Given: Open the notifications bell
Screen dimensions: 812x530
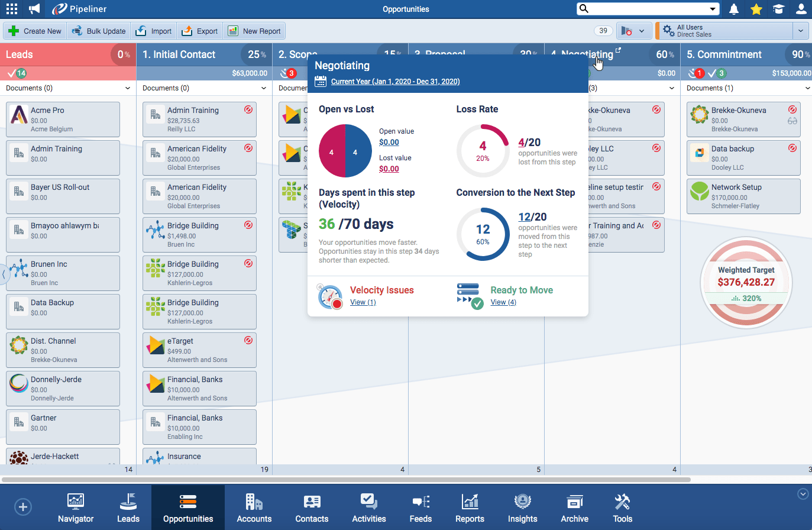Looking at the screenshot, I should point(734,9).
